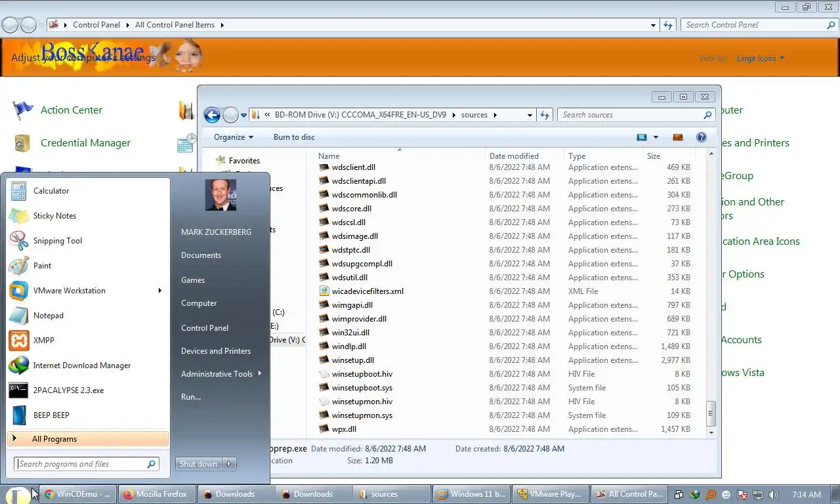Launch XMPP from the Start menu

click(x=88, y=341)
